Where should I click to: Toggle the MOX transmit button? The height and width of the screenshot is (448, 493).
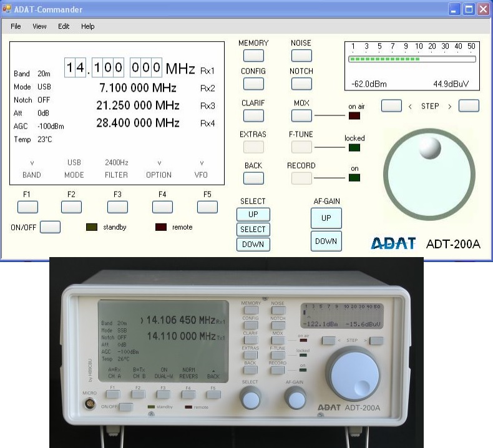[x=301, y=115]
